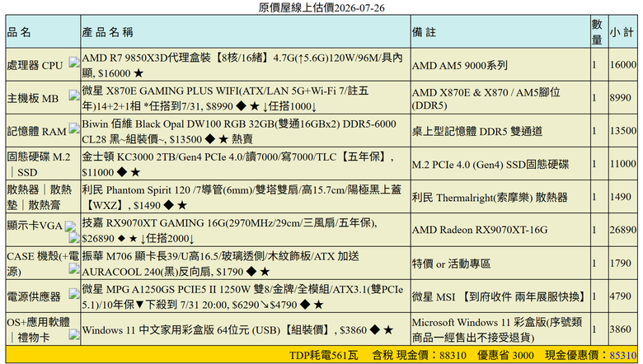Click the 產品名稱 column header

coord(107,32)
